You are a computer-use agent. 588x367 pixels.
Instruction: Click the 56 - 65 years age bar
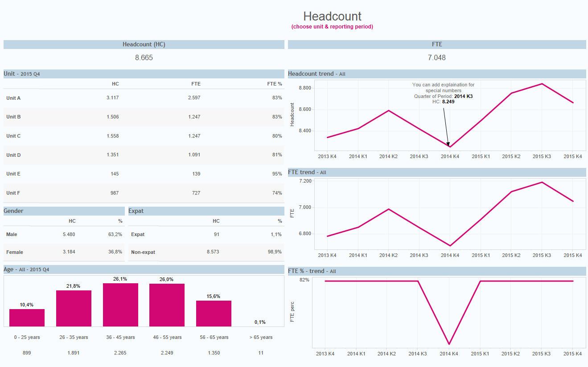click(214, 314)
